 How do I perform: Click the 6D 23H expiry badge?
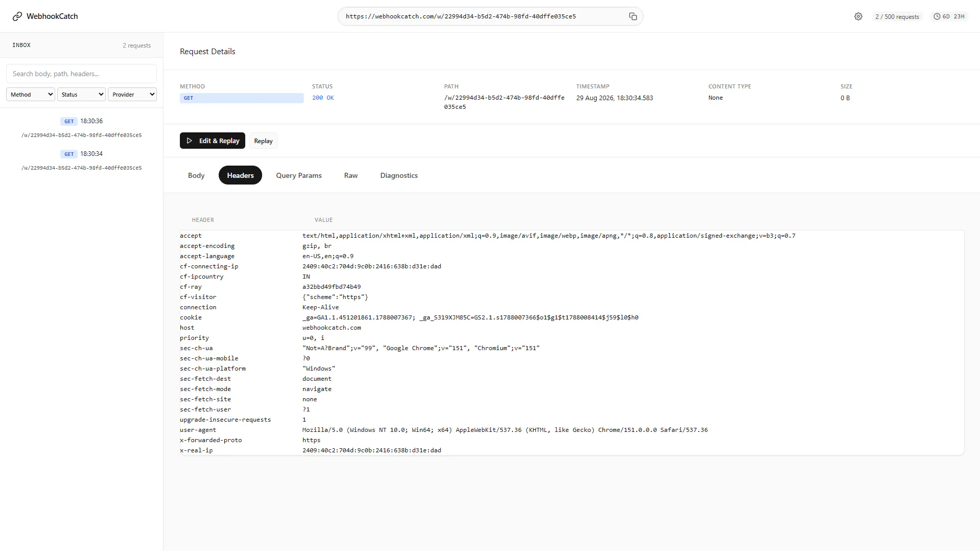point(949,16)
